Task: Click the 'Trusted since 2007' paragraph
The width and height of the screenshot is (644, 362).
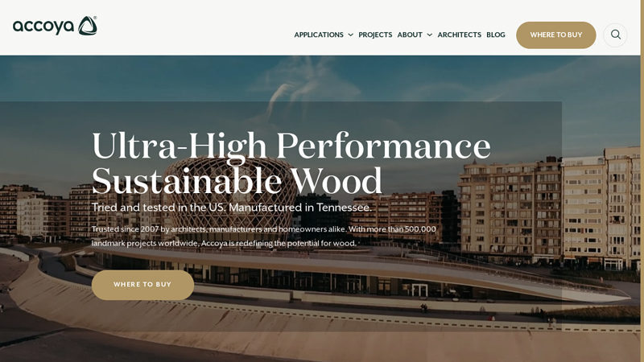Action: (x=264, y=236)
